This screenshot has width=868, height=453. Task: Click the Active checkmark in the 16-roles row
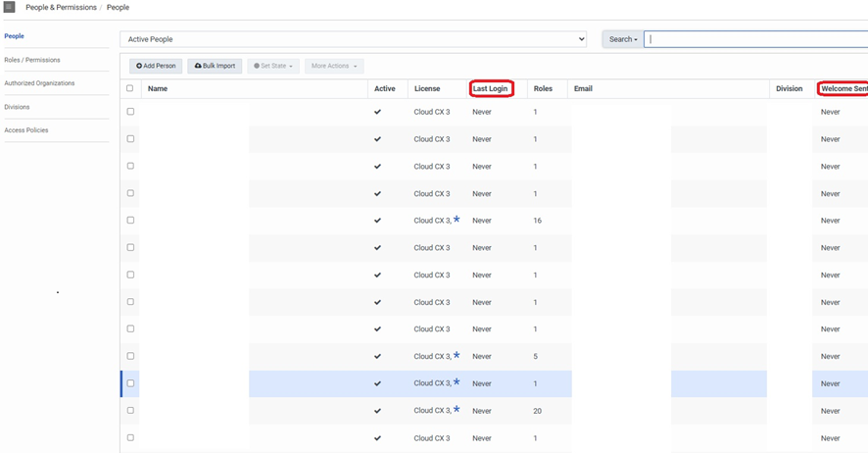[377, 221]
